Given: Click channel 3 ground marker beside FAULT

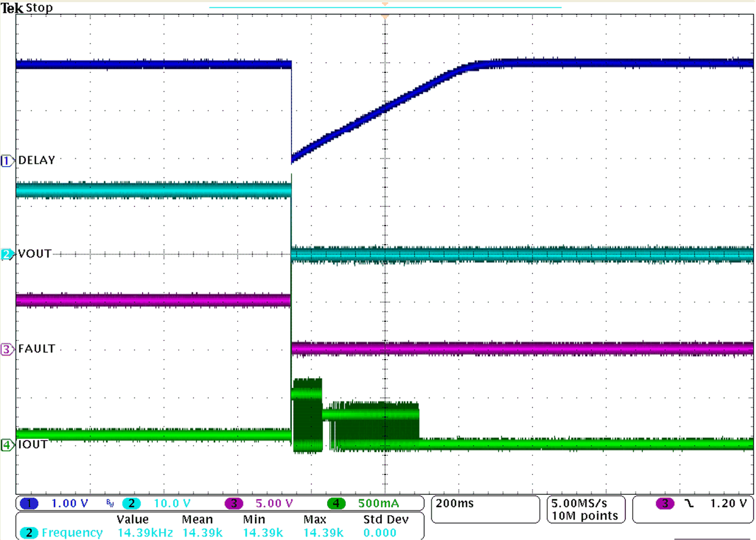Looking at the screenshot, I should (7, 349).
